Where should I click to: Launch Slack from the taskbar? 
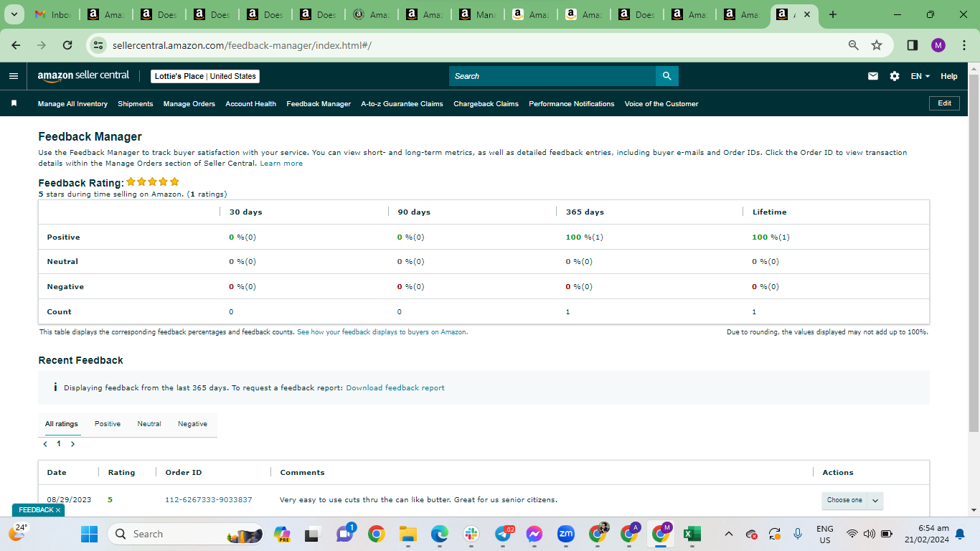click(471, 534)
